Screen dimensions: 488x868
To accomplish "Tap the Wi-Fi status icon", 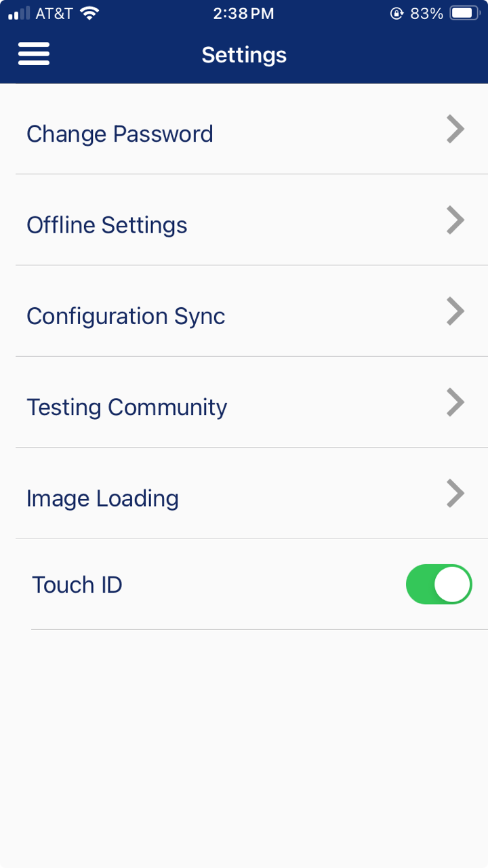I will click(88, 13).
